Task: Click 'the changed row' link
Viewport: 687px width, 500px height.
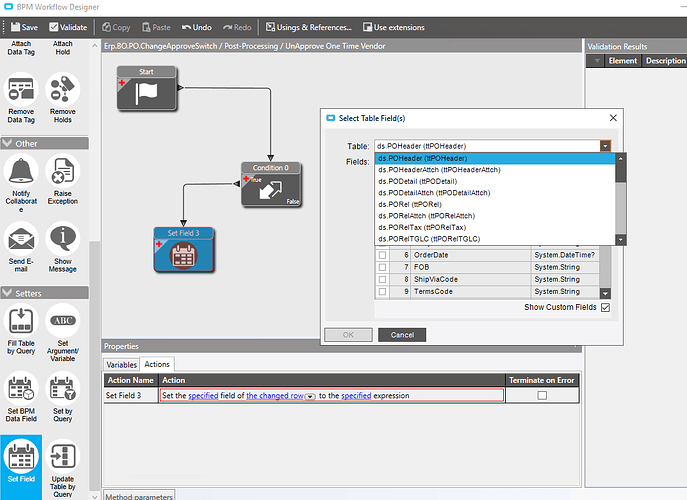Action: 275,396
